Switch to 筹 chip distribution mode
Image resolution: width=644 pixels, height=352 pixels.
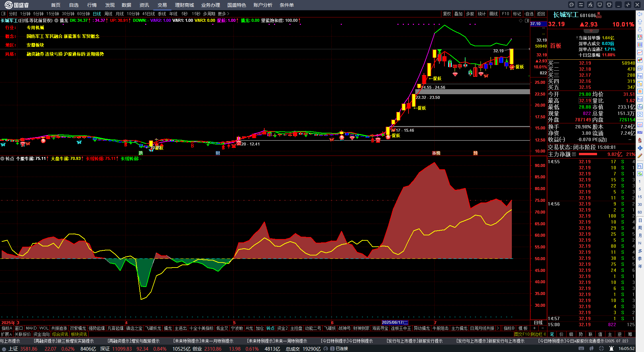(630, 334)
